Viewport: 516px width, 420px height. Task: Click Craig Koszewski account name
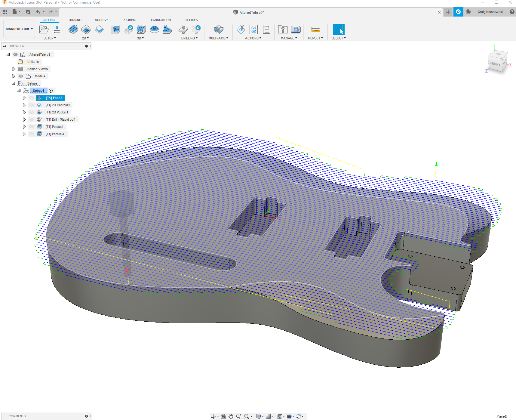490,12
